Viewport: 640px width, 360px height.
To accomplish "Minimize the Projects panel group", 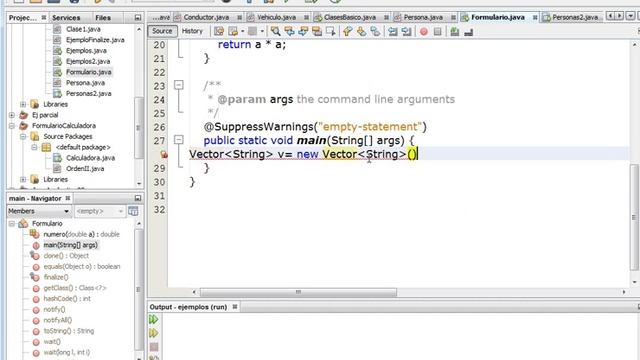I will tap(138, 18).
